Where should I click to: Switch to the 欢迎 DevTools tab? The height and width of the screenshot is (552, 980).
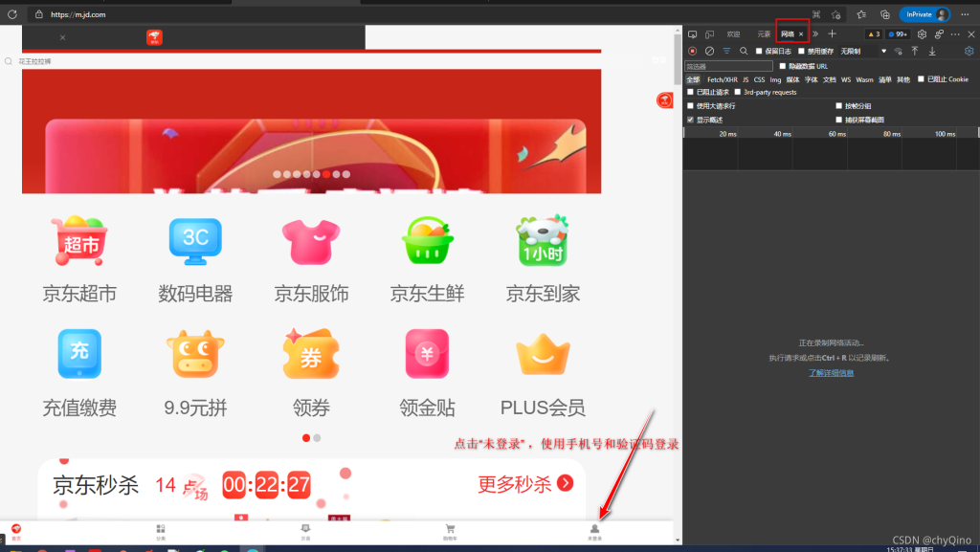(x=733, y=34)
